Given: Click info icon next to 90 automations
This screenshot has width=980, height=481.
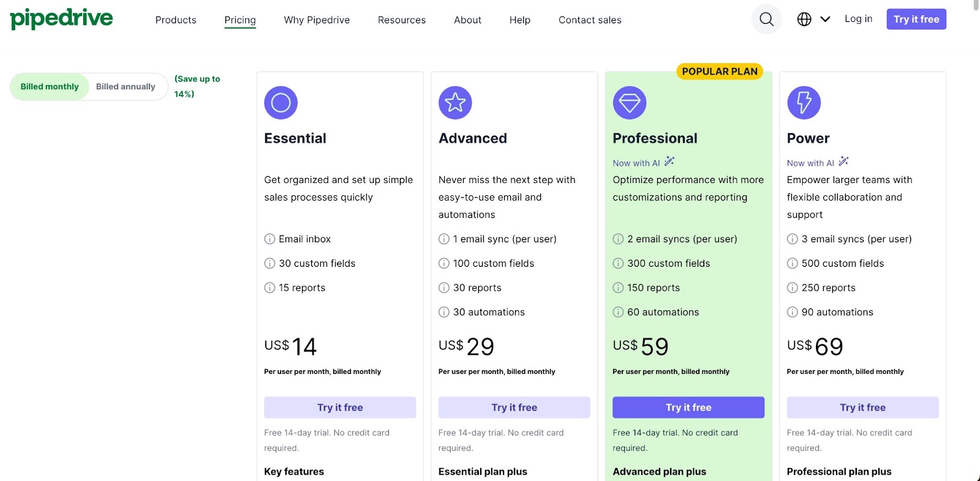Looking at the screenshot, I should click(792, 312).
